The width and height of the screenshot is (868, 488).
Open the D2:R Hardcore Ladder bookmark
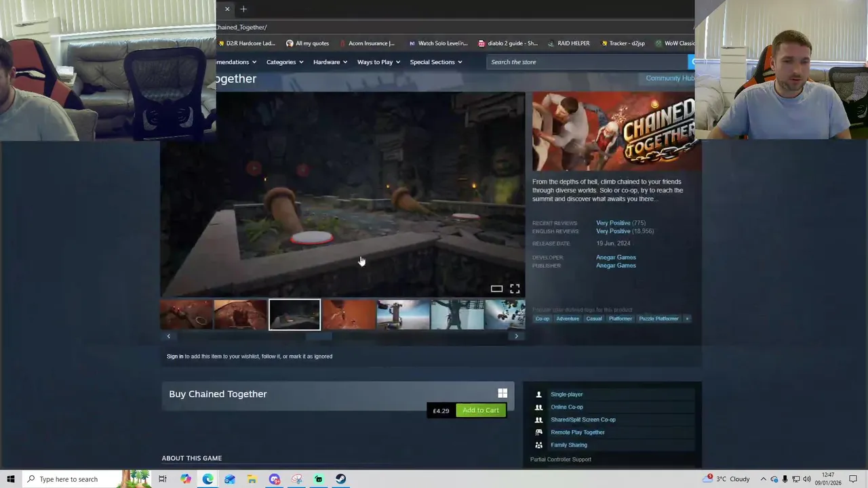click(x=247, y=43)
